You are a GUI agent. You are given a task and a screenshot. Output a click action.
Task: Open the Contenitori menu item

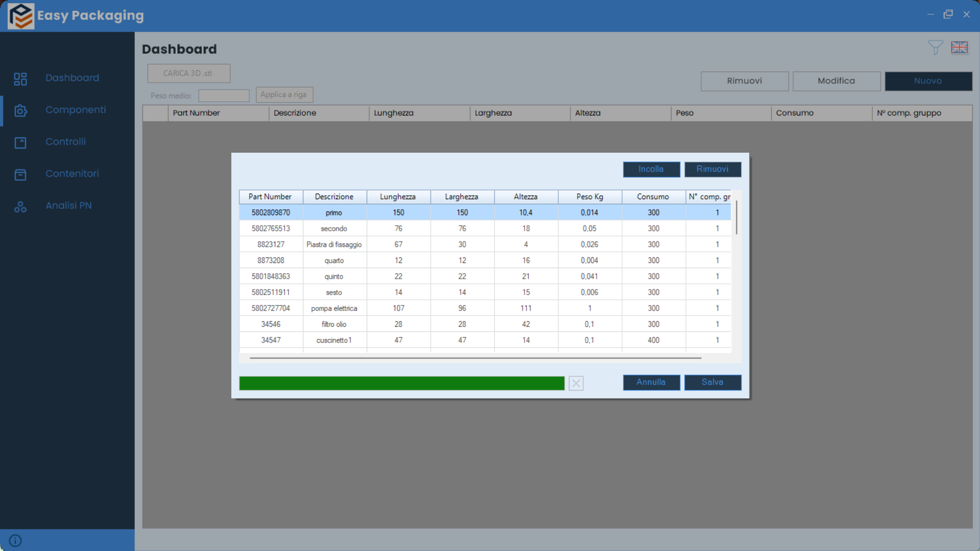72,174
